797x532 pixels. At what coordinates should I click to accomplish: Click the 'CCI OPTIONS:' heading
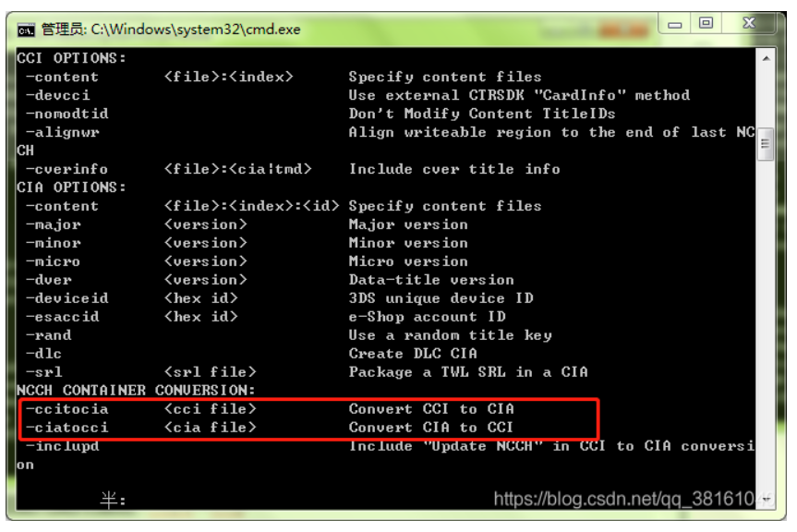(x=71, y=58)
